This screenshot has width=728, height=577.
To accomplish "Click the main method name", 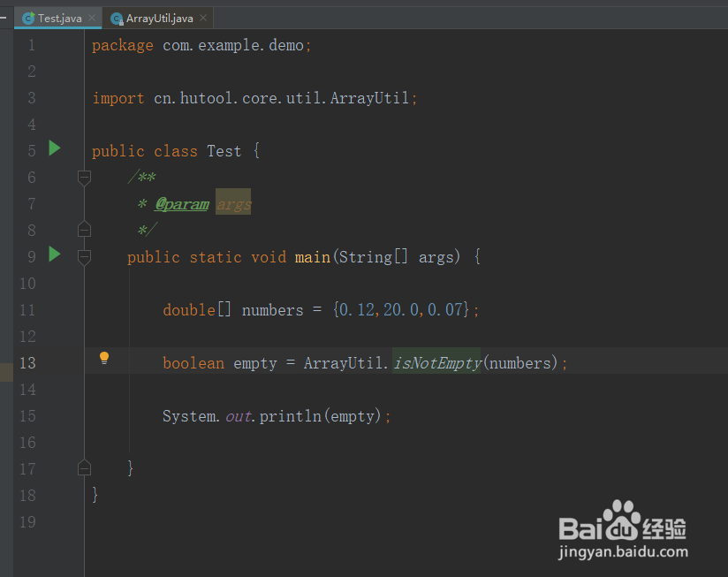I will [313, 257].
